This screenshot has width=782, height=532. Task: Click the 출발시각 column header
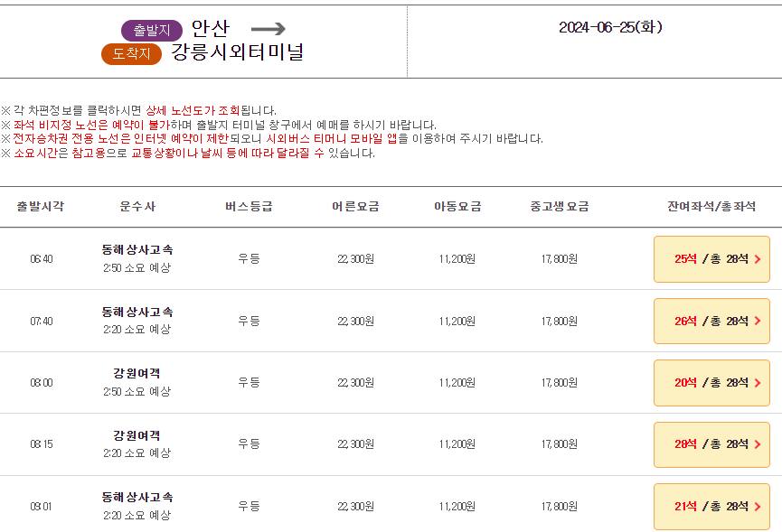(x=39, y=205)
